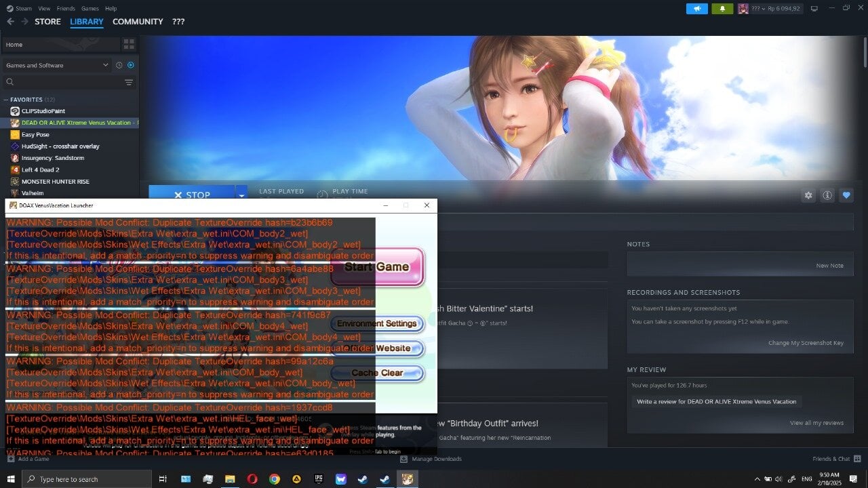Open Task View on the taskbar
Viewport: 868px width, 488px height.
[163, 479]
